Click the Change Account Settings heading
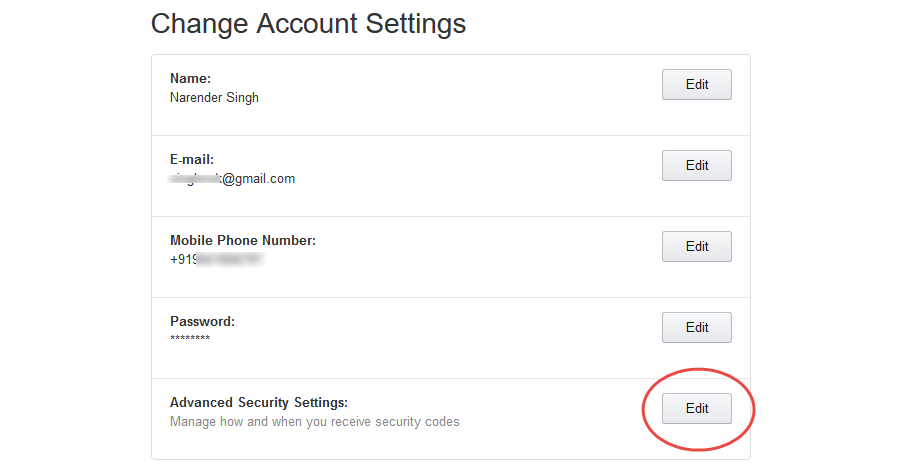The image size is (902, 470). point(308,23)
